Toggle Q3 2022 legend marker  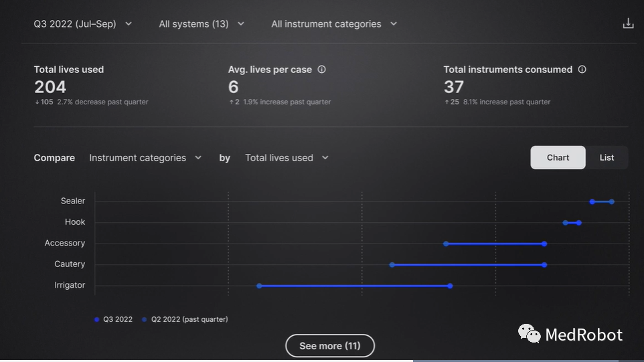click(x=97, y=320)
